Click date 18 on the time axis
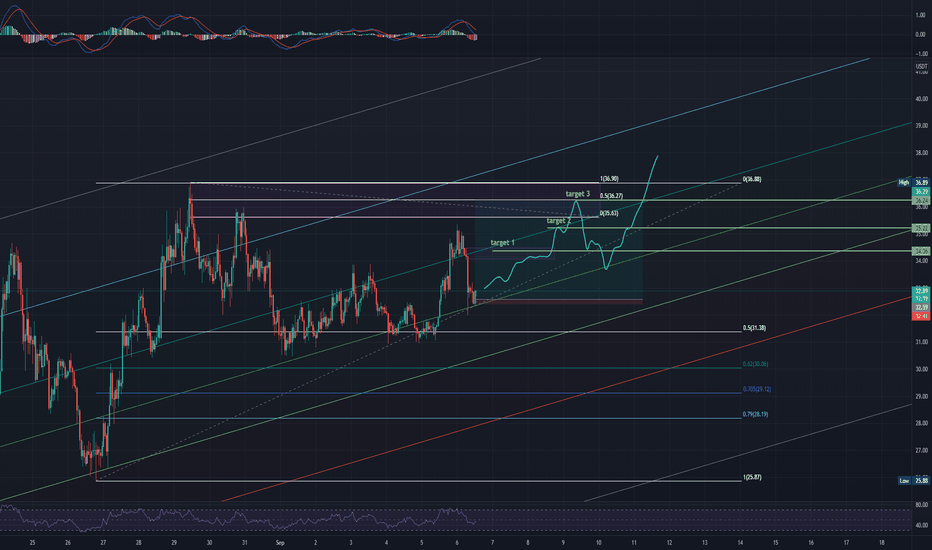 881,542
